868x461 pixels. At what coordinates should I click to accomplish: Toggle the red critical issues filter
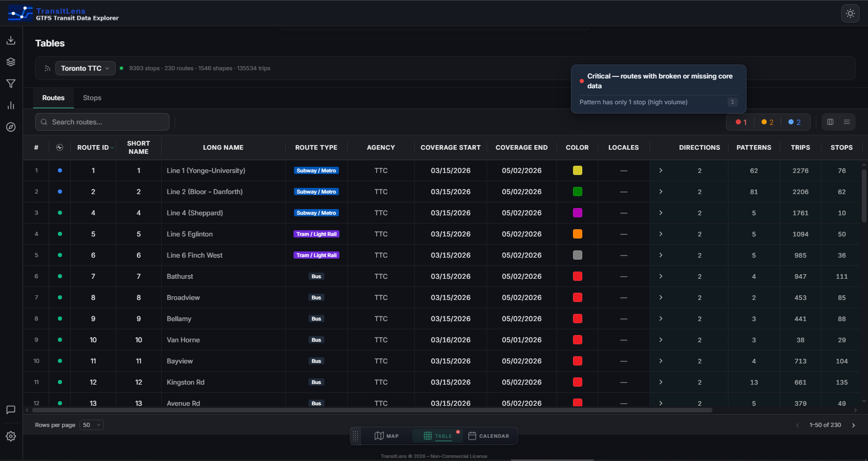(x=741, y=122)
